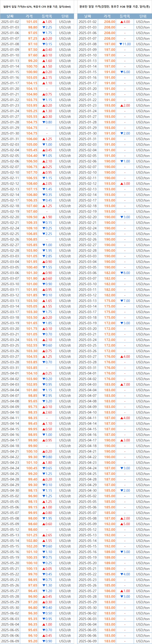The image size is (152, 644).
Task: Select the down triangle beside 2.85 on 2025-03-03
Action: (44, 256)
